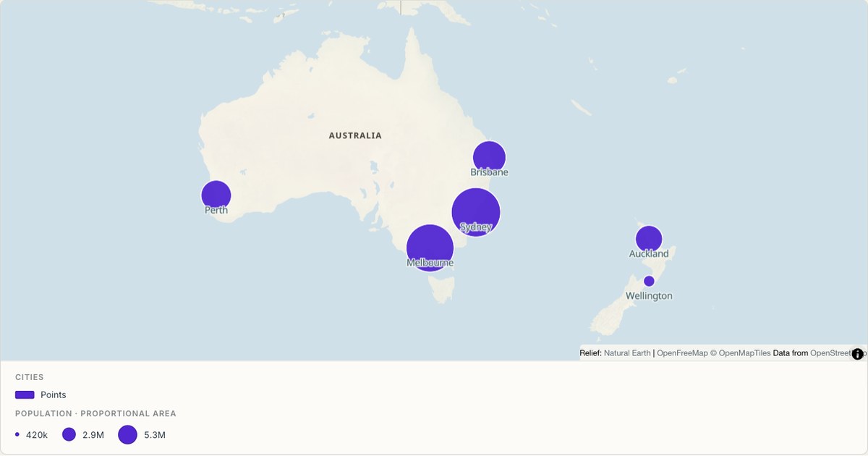This screenshot has width=868, height=456.
Task: Click the small Wellington city dot
Action: (649, 281)
